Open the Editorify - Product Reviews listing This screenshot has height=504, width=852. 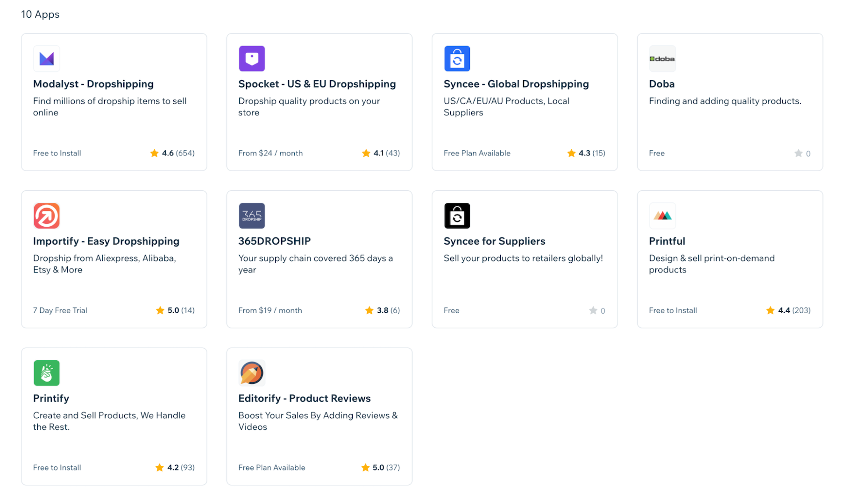[304, 398]
